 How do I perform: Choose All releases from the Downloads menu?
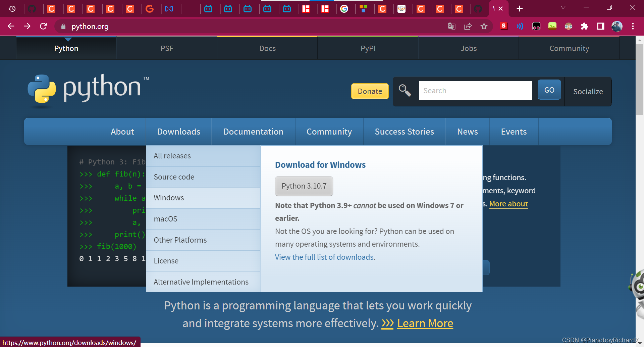pyautogui.click(x=203, y=156)
